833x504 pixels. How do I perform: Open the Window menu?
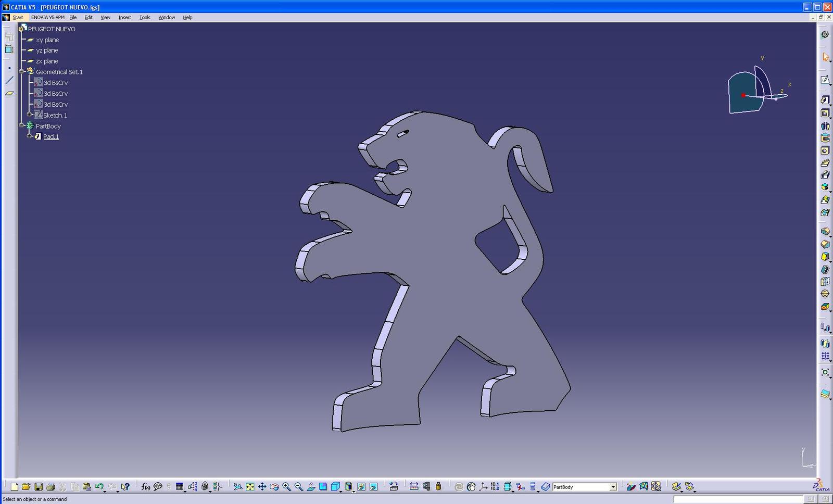tap(167, 17)
